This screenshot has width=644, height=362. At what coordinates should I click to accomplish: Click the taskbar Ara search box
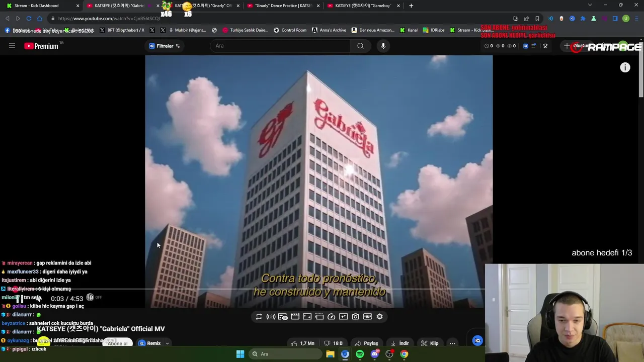point(286,354)
